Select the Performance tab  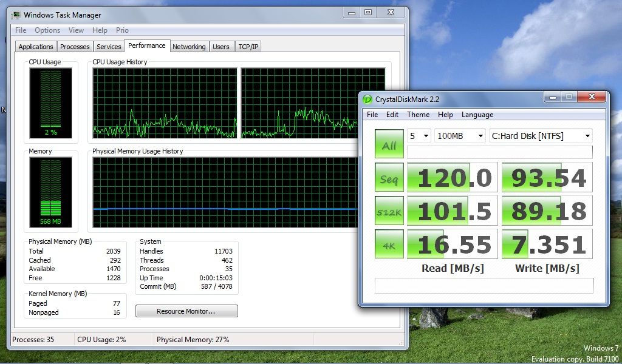coord(147,45)
